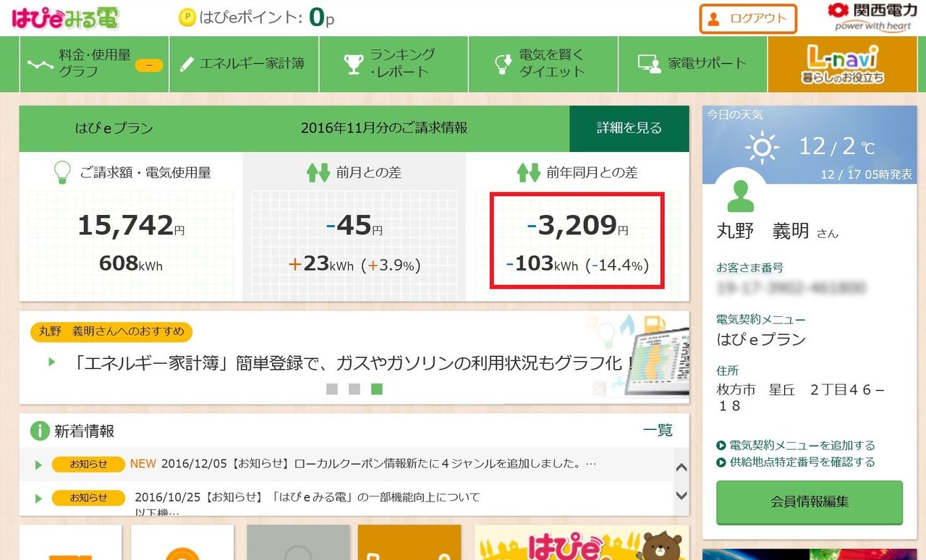Click the trophy icon beside ランキング
Viewport: 926px width, 560px height.
[353, 64]
